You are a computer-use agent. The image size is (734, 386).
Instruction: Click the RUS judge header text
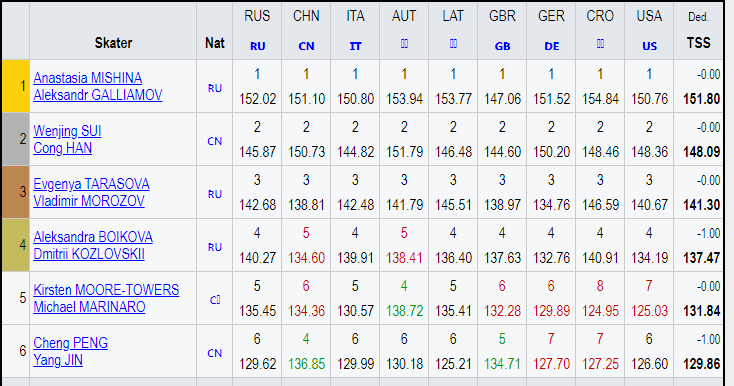tap(257, 16)
